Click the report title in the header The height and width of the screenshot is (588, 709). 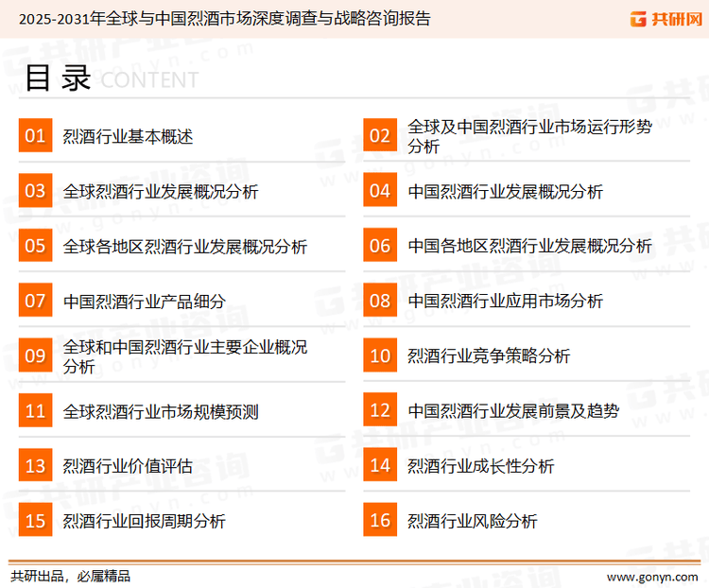pyautogui.click(x=224, y=19)
